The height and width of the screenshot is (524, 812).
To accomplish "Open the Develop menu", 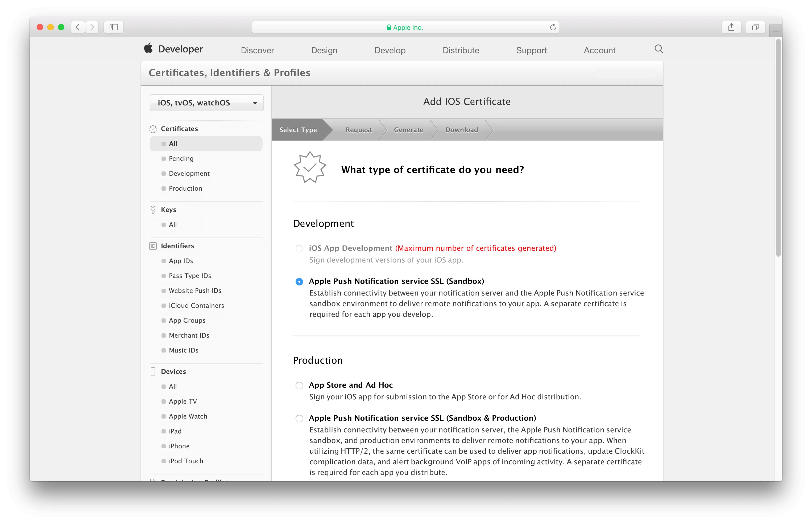I will [390, 50].
